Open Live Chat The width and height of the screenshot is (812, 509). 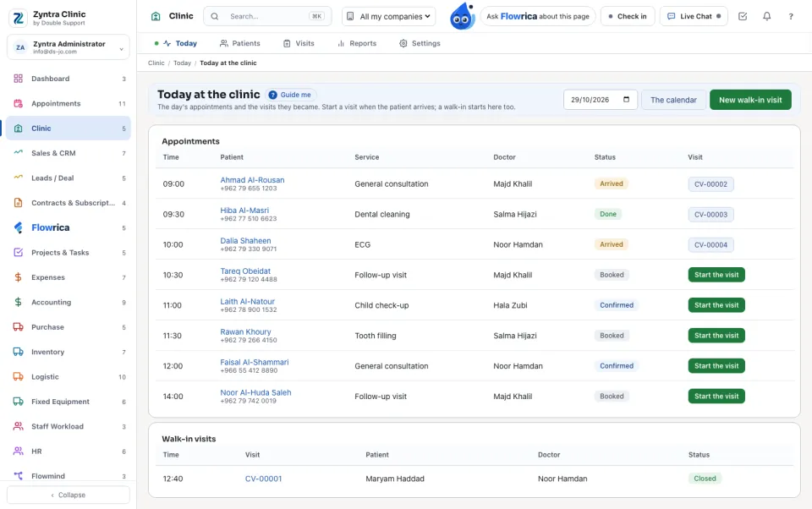[x=694, y=17]
